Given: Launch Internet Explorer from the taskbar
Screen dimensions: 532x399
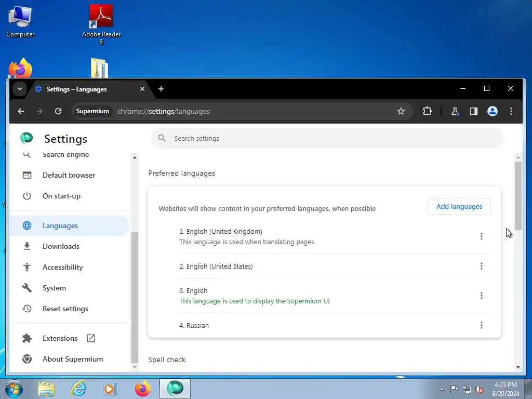Looking at the screenshot, I should [78, 389].
